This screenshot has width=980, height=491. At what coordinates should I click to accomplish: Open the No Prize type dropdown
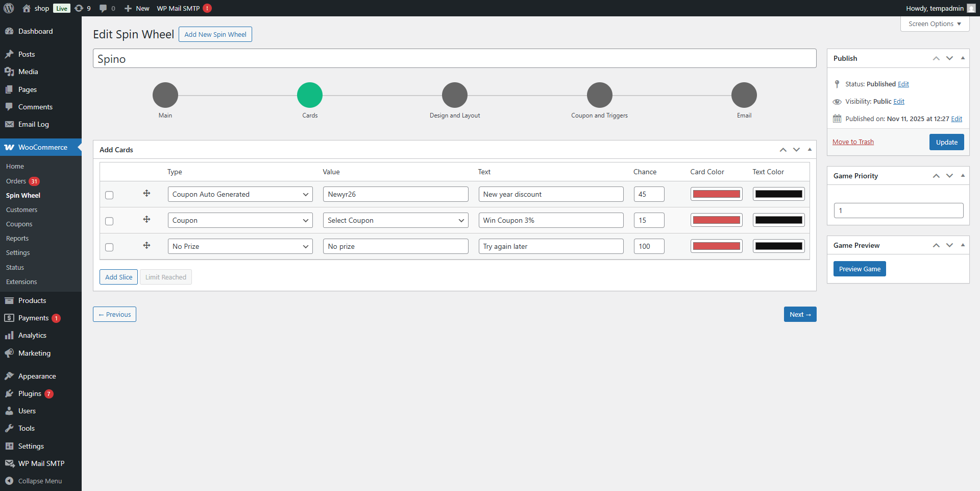click(240, 246)
